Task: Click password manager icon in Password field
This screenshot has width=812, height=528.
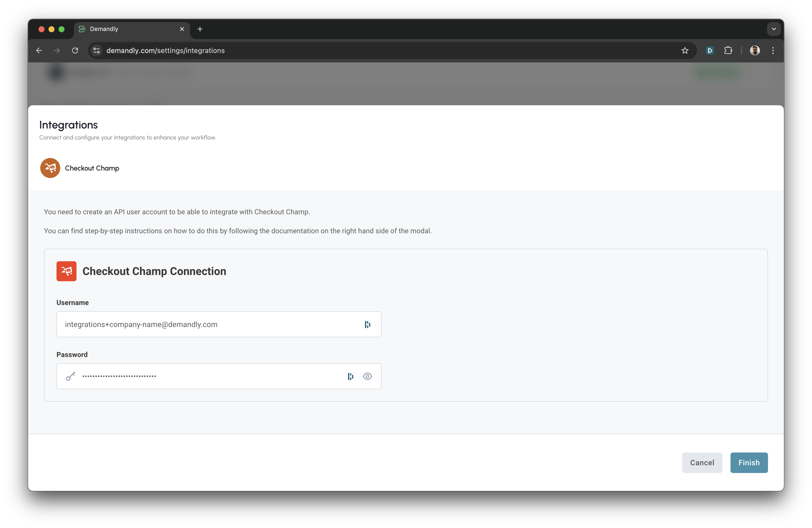Action: 350,376
